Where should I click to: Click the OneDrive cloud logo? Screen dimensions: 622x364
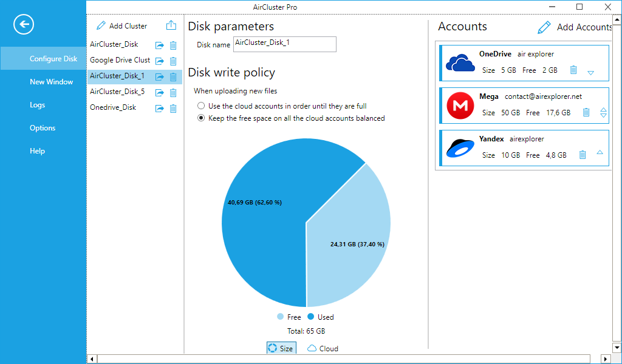point(460,63)
